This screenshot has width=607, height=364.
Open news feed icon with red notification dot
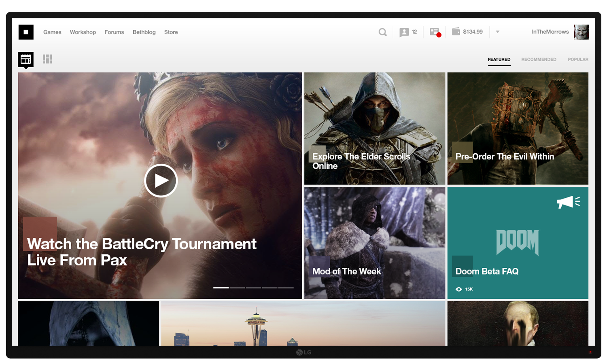(435, 32)
